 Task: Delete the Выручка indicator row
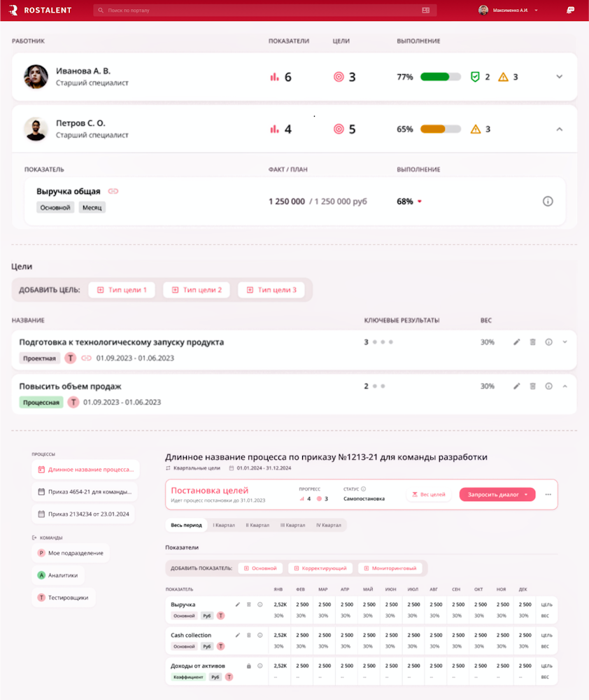pos(248,605)
